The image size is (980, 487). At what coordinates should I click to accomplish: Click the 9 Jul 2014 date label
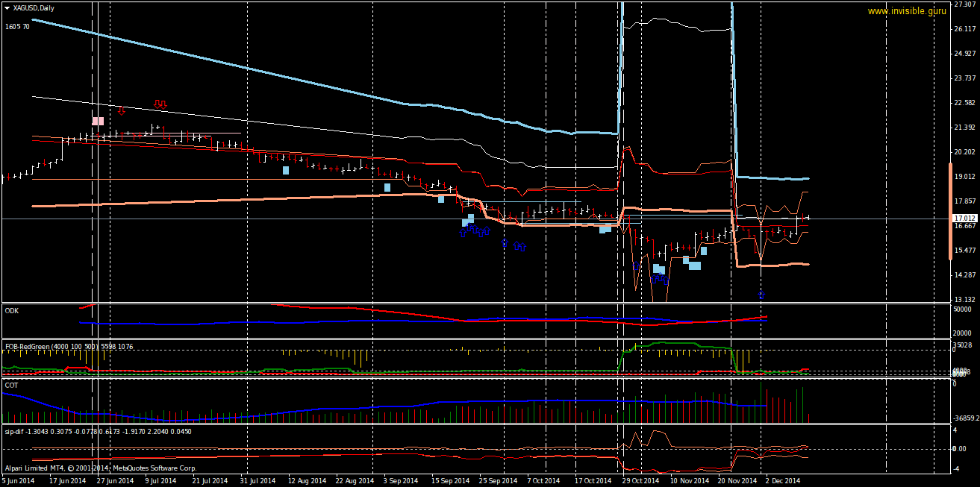point(160,481)
